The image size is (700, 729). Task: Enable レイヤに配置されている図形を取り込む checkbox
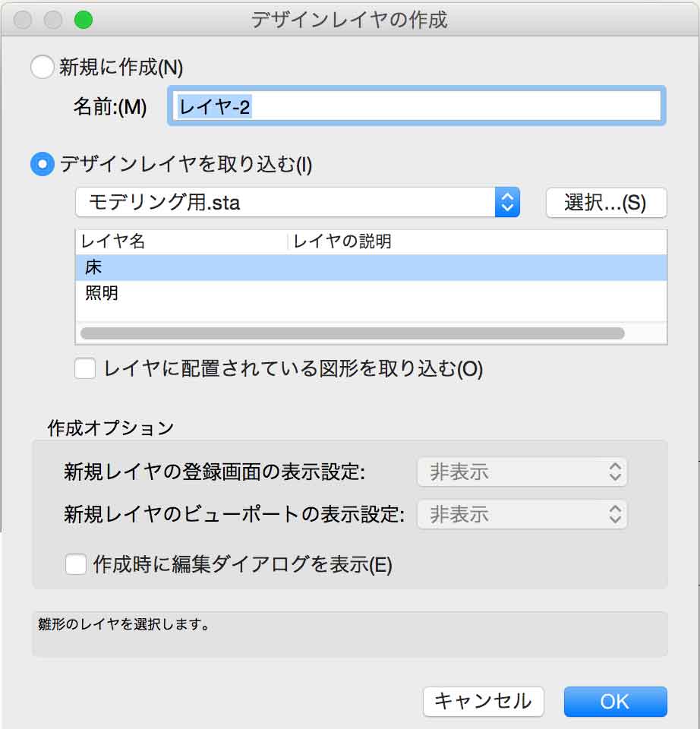click(x=86, y=369)
